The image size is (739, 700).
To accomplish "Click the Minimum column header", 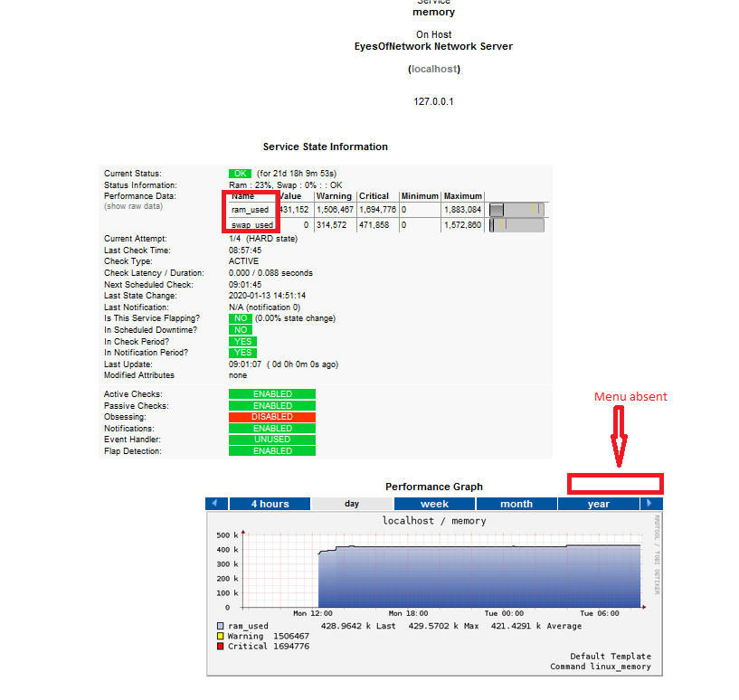I will coord(420,196).
